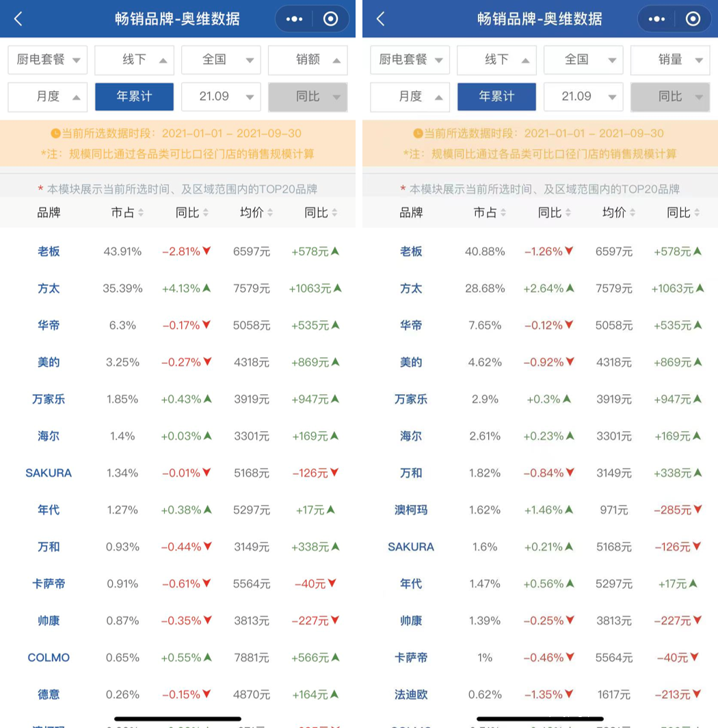Open 帅康 brand in right screen

(411, 621)
